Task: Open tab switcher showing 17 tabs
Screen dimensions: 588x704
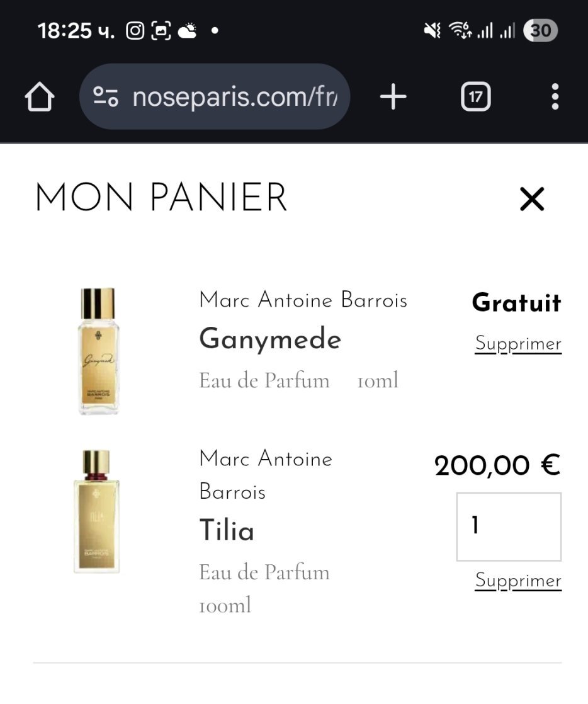Action: 475,97
